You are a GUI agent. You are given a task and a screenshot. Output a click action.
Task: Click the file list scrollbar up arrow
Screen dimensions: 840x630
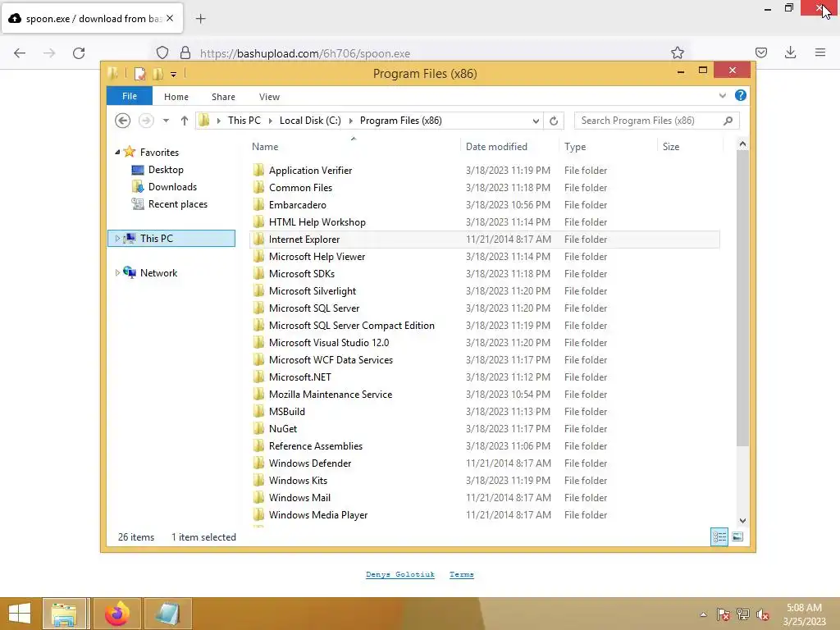point(742,144)
